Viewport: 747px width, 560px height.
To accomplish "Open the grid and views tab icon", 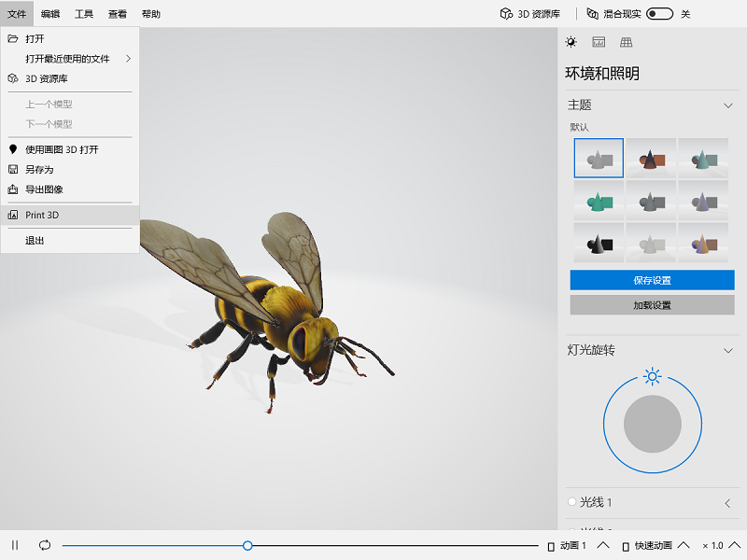I will [x=626, y=42].
